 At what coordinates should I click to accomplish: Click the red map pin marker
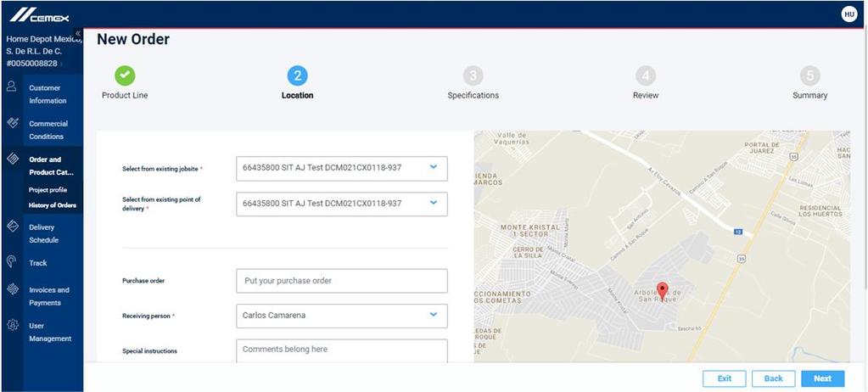point(662,291)
